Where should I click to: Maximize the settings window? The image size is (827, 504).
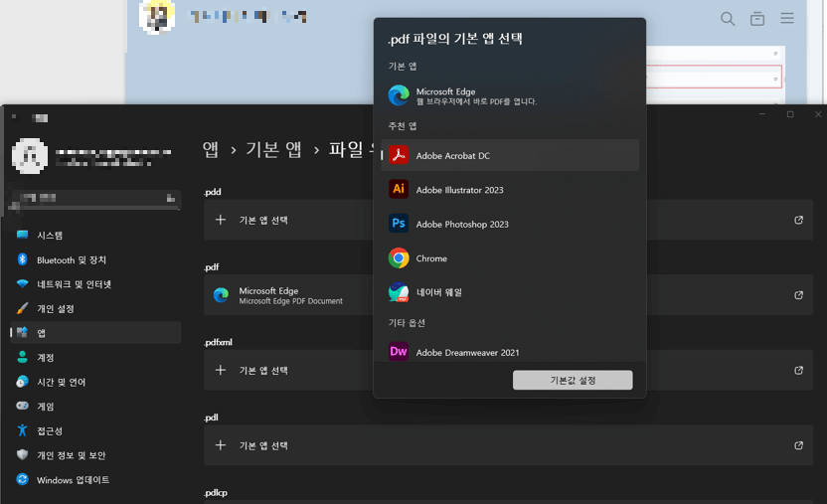790,114
